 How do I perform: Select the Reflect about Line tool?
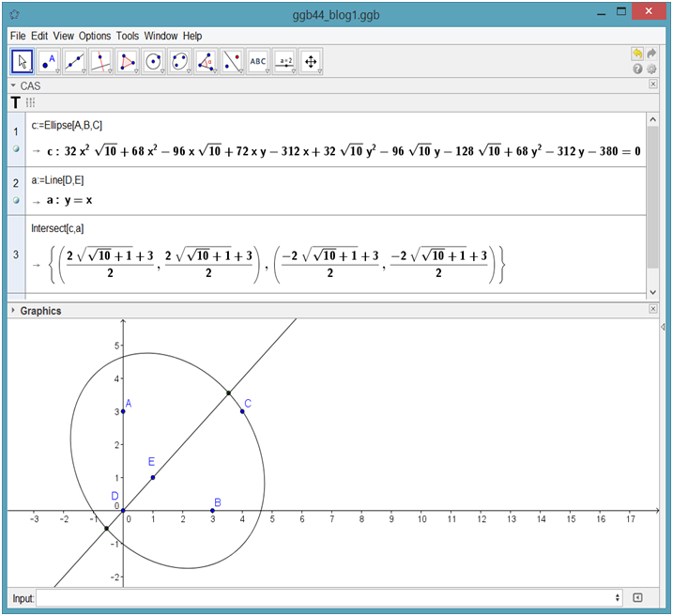pos(232,61)
